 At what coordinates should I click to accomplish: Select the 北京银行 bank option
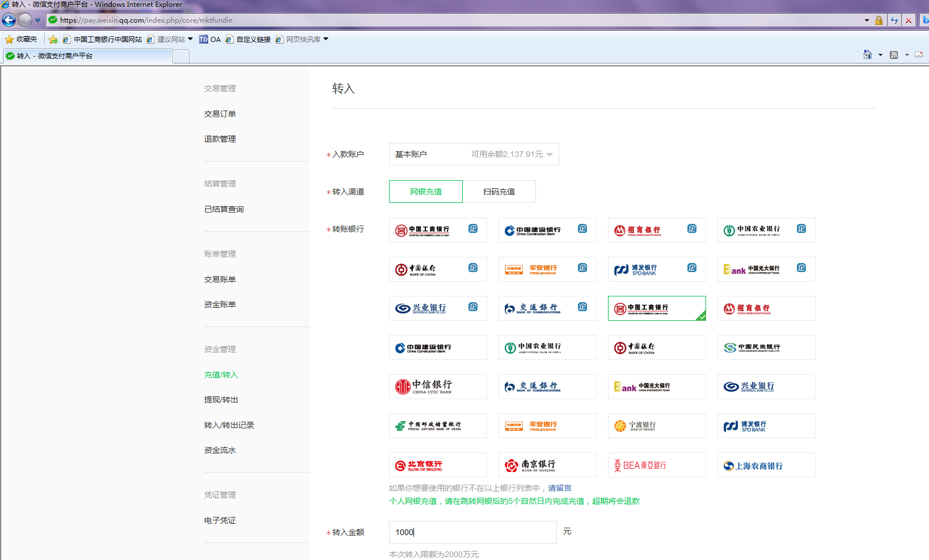pos(438,465)
